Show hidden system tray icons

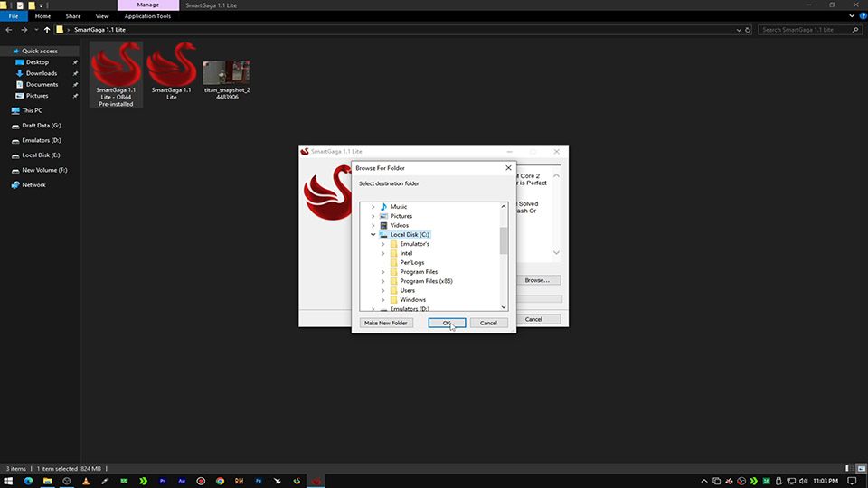coord(704,482)
